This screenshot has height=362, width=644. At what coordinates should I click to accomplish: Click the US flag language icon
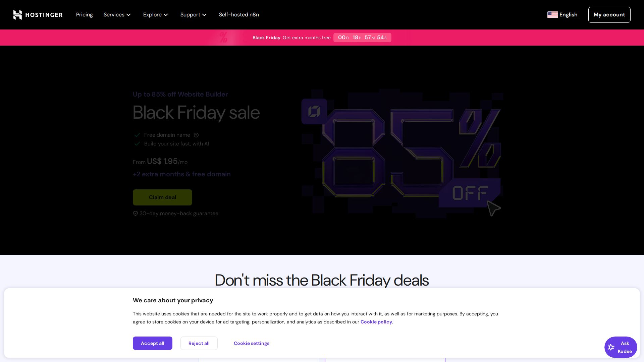[552, 15]
